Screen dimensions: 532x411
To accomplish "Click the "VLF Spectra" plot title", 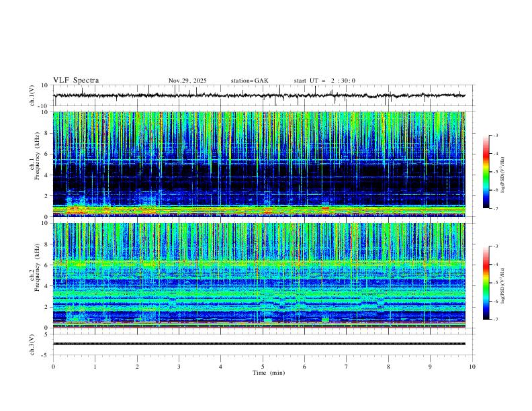I will pyautogui.click(x=76, y=81).
